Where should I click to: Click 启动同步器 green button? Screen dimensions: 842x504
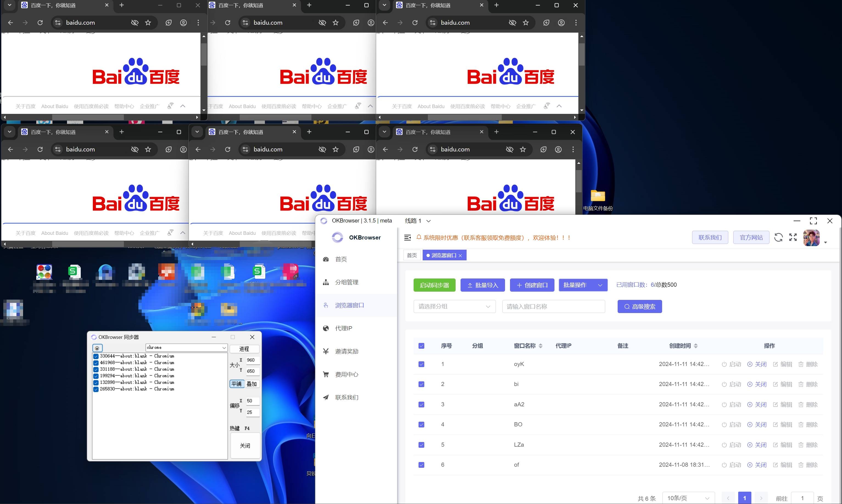click(x=434, y=285)
